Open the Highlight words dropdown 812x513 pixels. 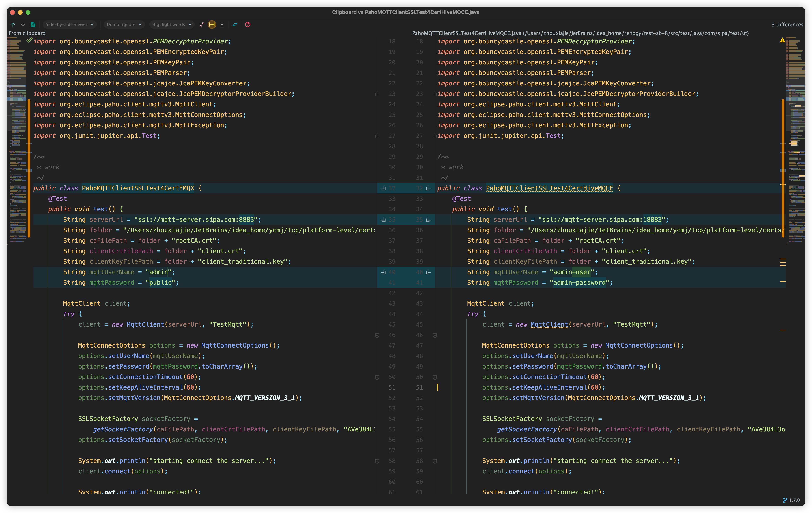coord(172,24)
